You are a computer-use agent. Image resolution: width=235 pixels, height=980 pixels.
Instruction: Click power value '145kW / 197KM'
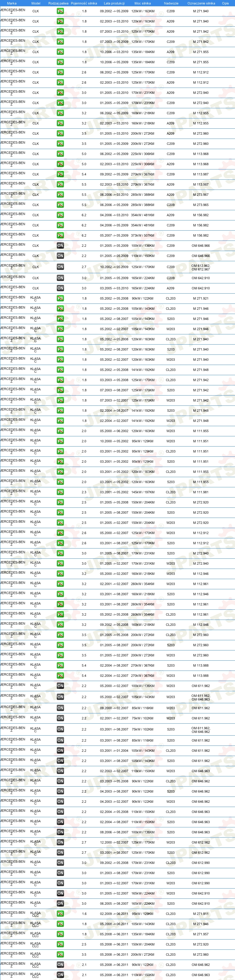(x=143, y=492)
